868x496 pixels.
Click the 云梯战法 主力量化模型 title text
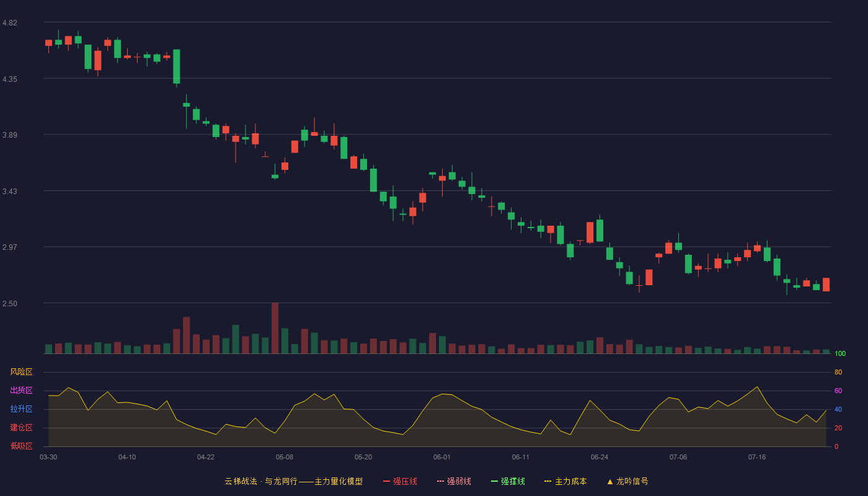[x=294, y=481]
